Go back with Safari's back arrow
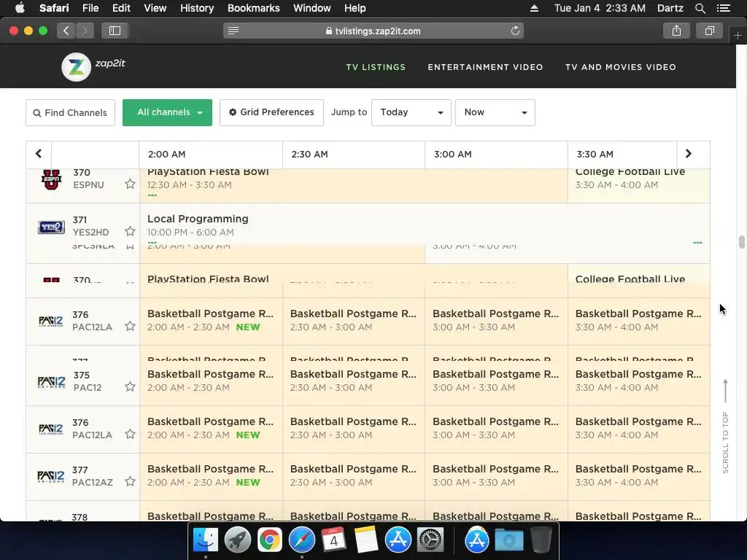747x560 pixels. tap(66, 31)
